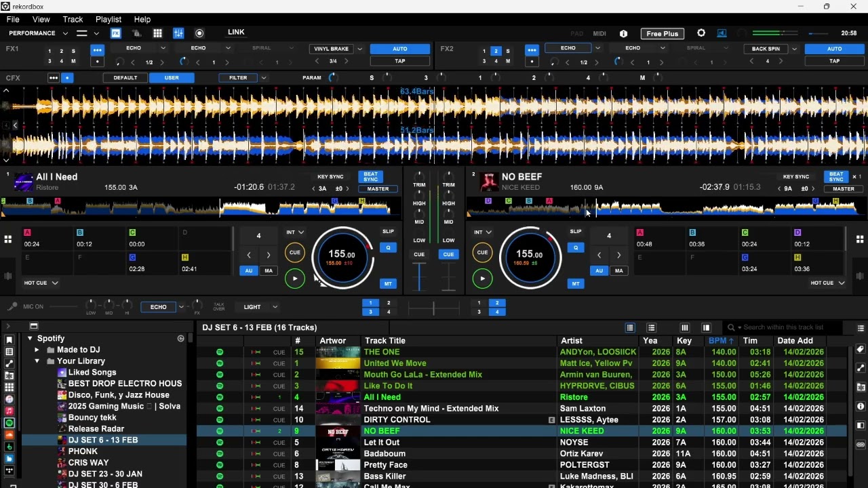Open the File menu
The width and height of the screenshot is (868, 488).
click(x=13, y=20)
